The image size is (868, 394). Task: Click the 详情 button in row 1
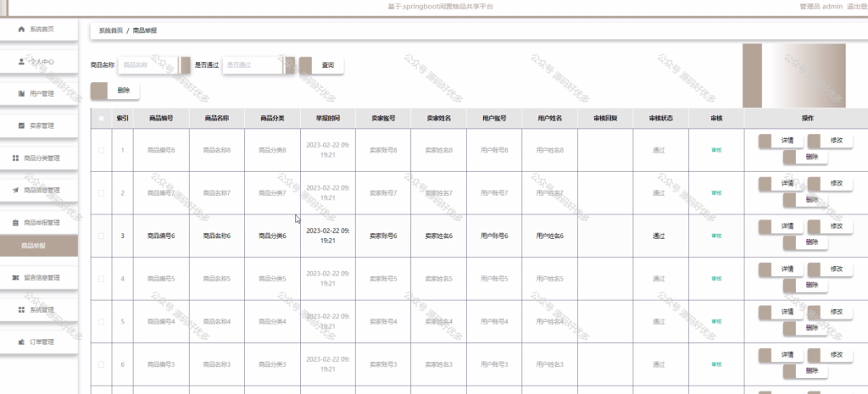pyautogui.click(x=781, y=141)
